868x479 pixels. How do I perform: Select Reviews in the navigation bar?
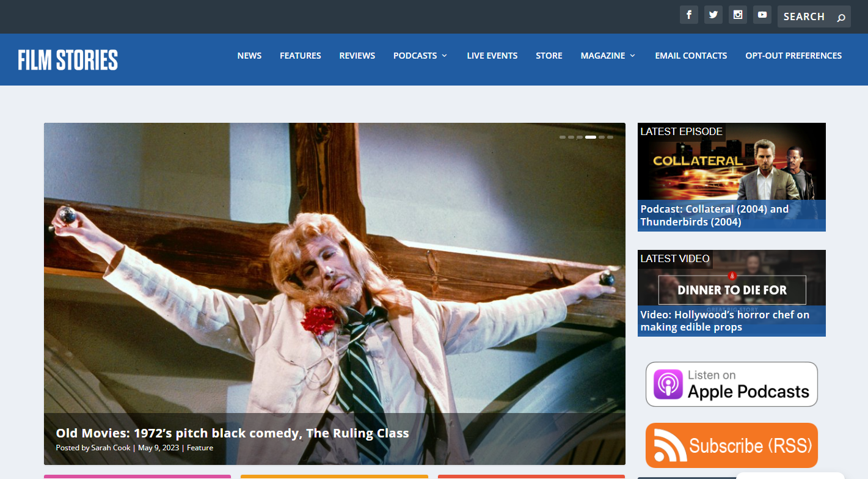(x=357, y=56)
